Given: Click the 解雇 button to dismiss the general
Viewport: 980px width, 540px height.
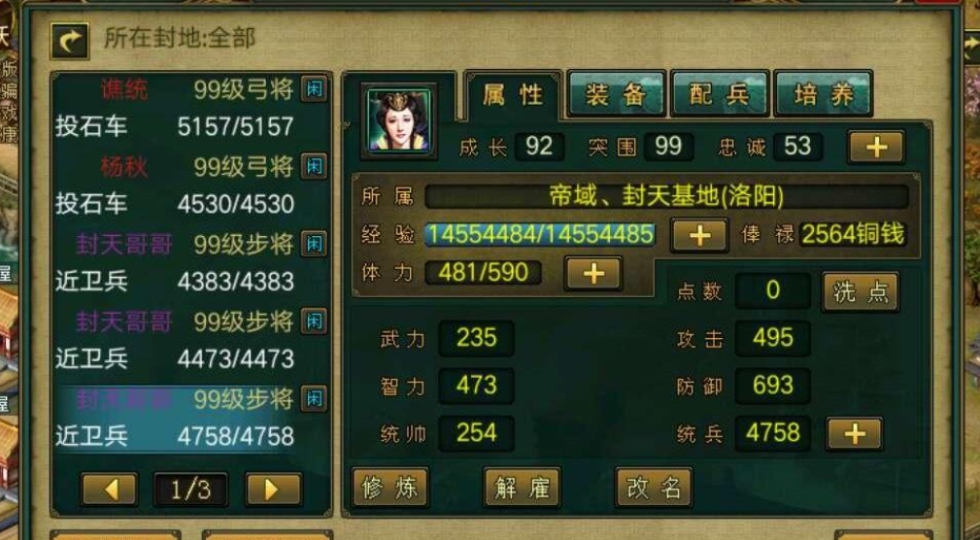Looking at the screenshot, I should (x=523, y=487).
